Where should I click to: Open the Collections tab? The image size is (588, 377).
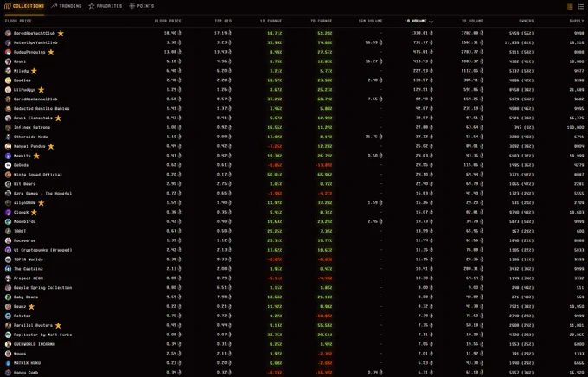(24, 6)
